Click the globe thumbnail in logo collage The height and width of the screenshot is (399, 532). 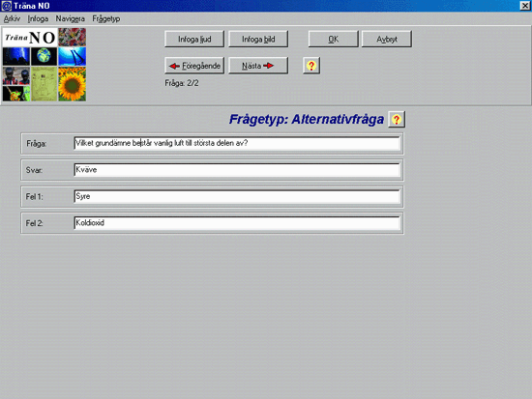(44, 56)
